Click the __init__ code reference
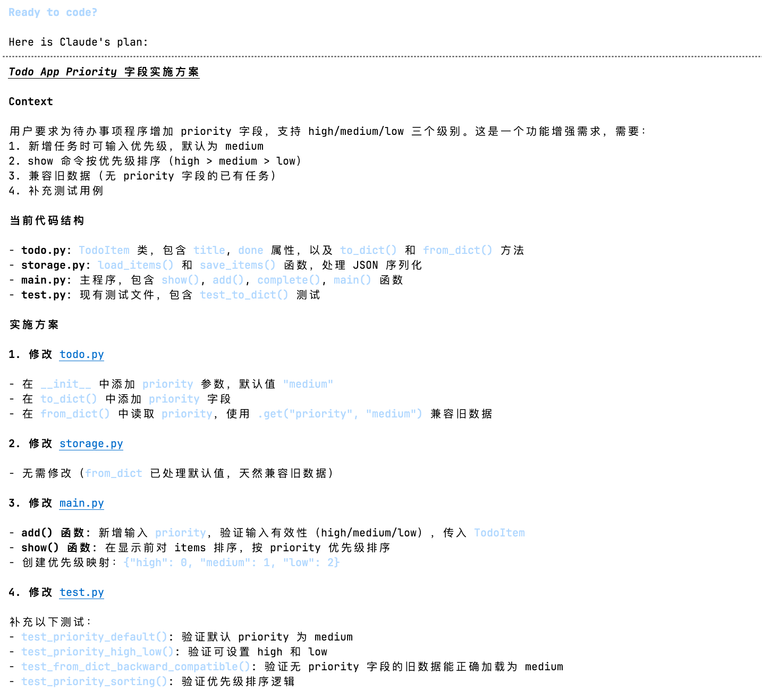This screenshot has width=762, height=700. pyautogui.click(x=66, y=384)
